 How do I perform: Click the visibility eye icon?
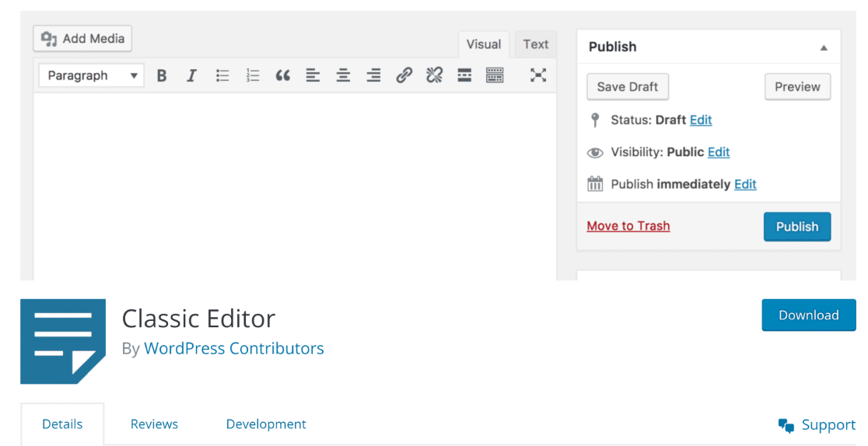pos(595,153)
